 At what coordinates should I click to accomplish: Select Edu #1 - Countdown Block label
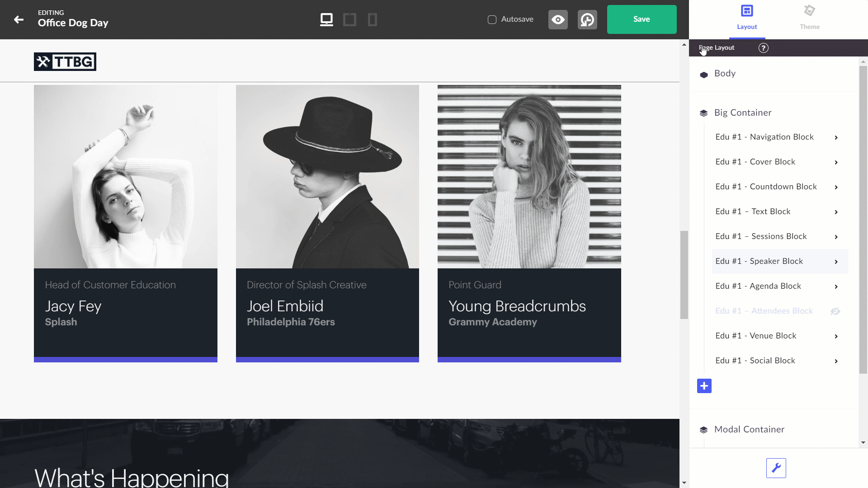click(766, 187)
